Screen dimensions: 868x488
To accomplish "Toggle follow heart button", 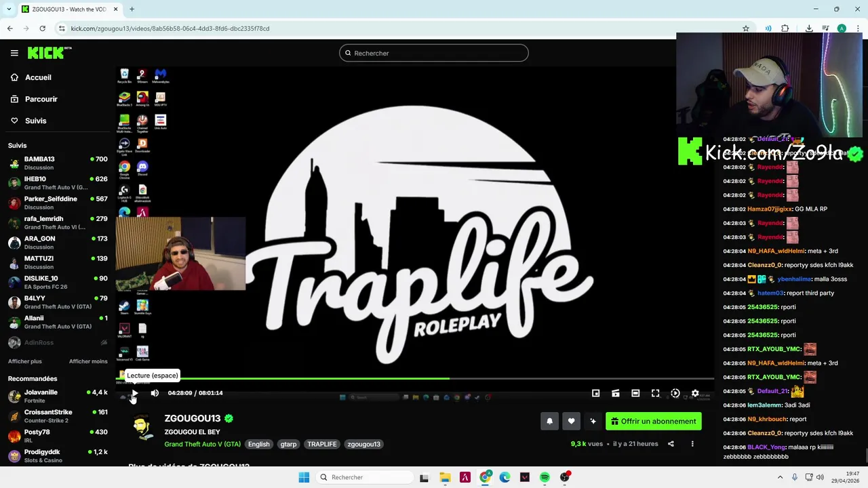I will pos(571,421).
